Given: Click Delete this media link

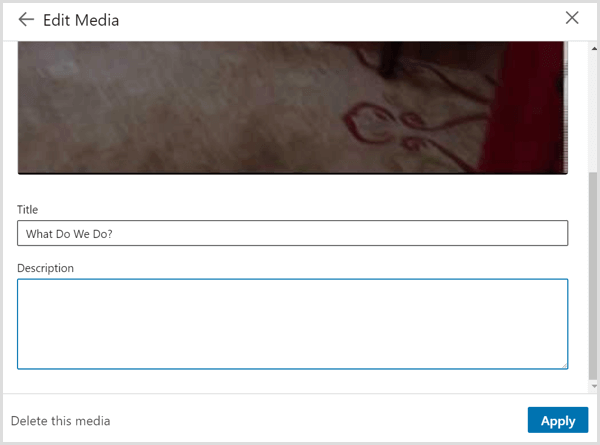Looking at the screenshot, I should pyautogui.click(x=60, y=421).
